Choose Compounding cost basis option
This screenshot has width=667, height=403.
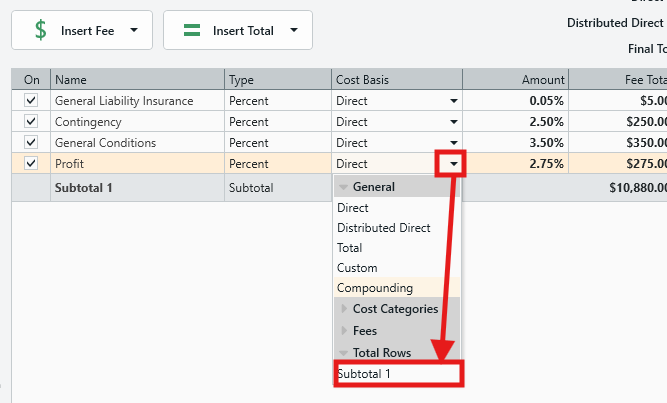[x=375, y=288]
